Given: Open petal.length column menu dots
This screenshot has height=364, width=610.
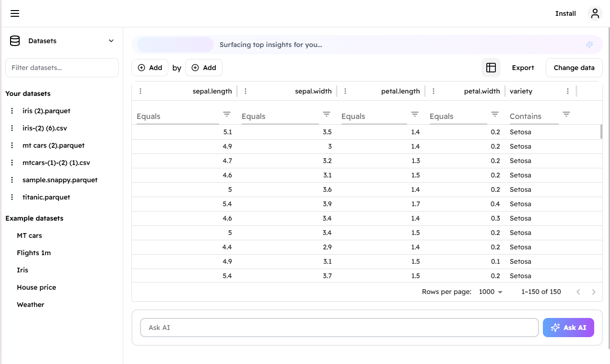Looking at the screenshot, I should (x=345, y=91).
